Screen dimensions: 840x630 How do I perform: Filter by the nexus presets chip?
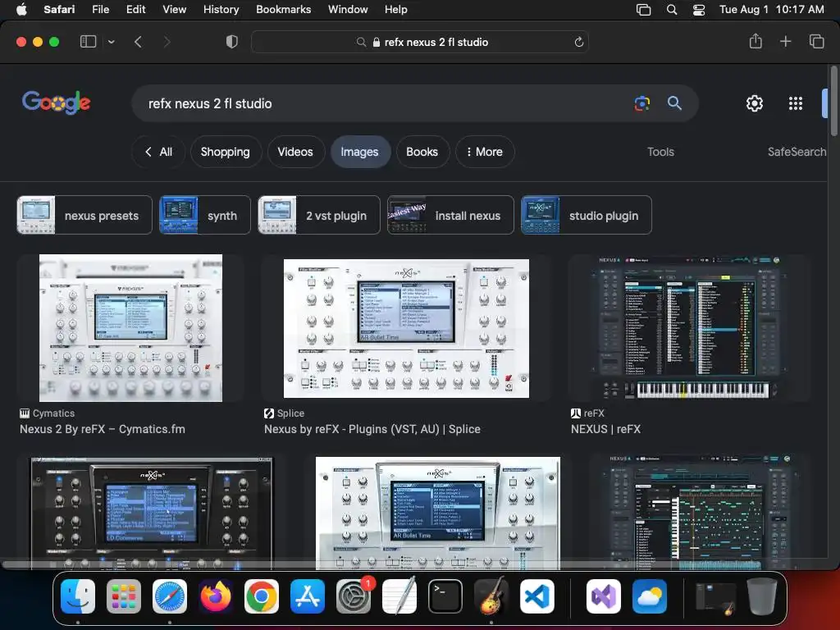84,216
